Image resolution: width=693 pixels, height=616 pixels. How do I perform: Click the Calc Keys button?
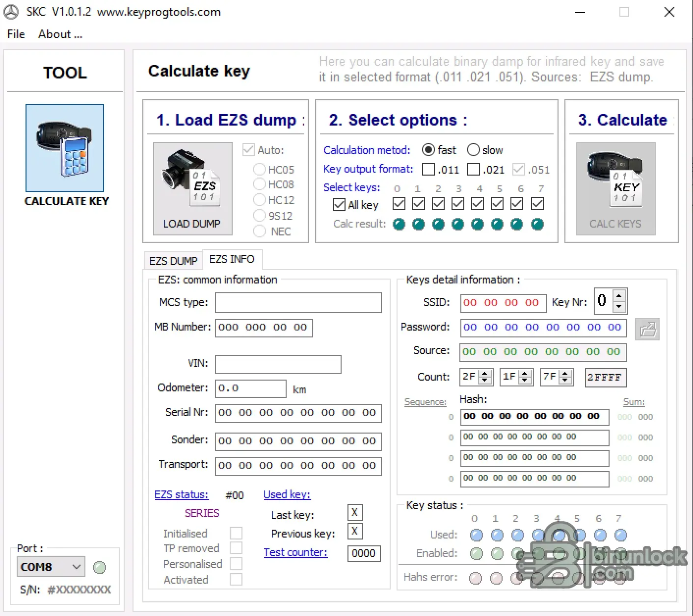point(615,189)
